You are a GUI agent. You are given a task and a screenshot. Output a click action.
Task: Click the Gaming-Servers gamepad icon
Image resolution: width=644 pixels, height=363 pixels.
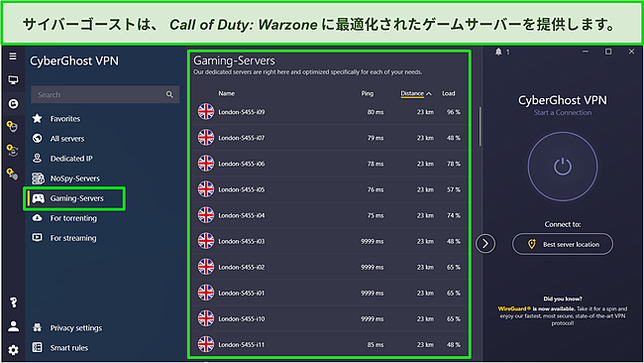coord(39,198)
